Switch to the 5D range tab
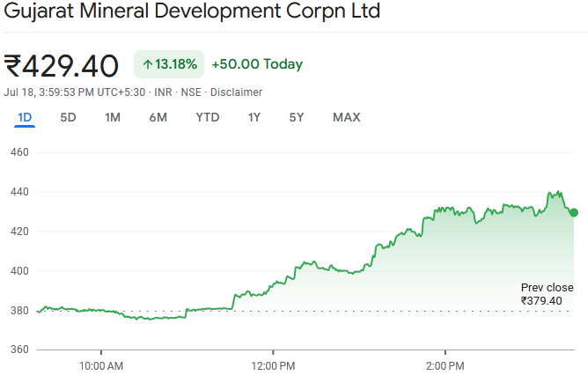Screen dimensions: 588x390 (x=68, y=118)
